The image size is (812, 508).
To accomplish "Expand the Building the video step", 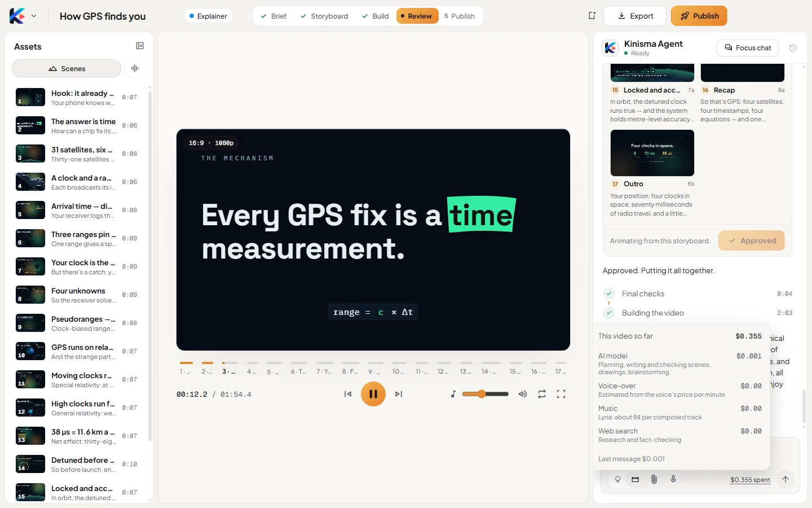I will (x=698, y=313).
